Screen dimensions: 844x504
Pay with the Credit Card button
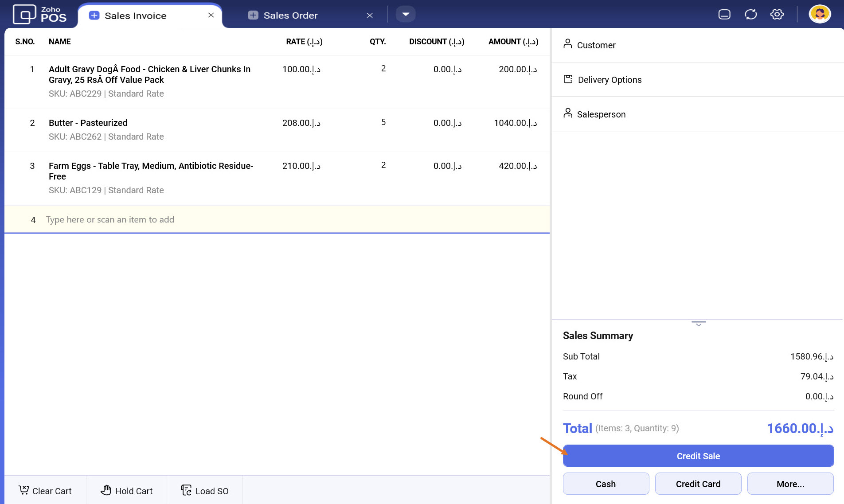[698, 484]
